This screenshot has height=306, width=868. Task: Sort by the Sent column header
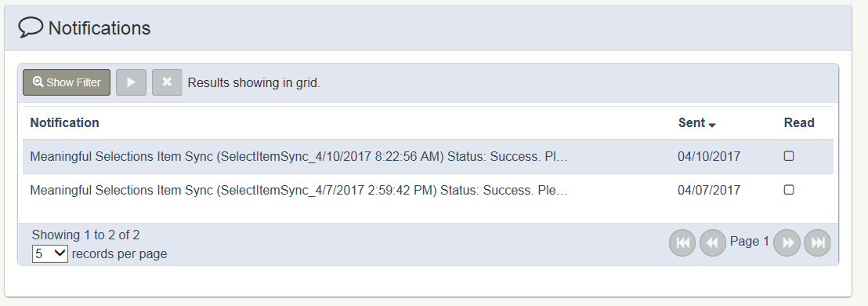[x=692, y=122]
